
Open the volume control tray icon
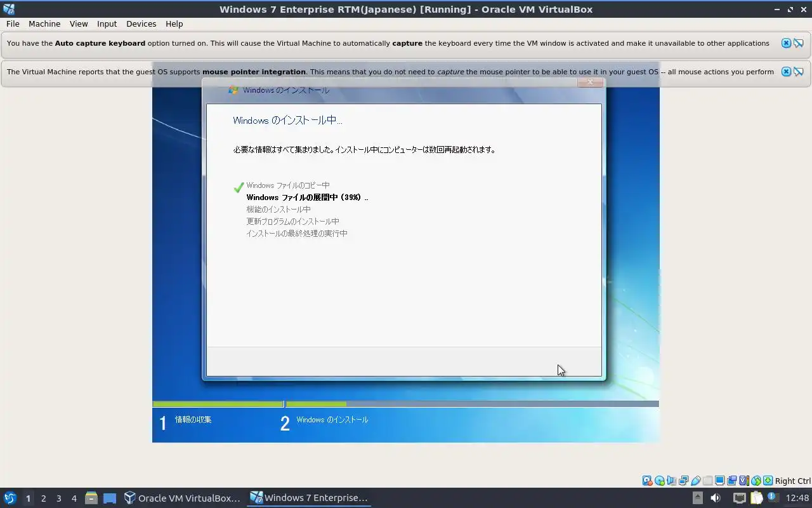click(716, 498)
